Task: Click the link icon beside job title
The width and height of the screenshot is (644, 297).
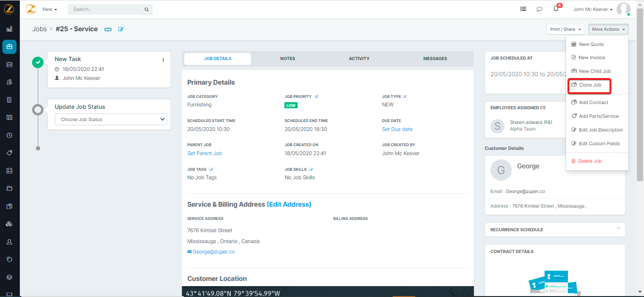Action: point(108,29)
